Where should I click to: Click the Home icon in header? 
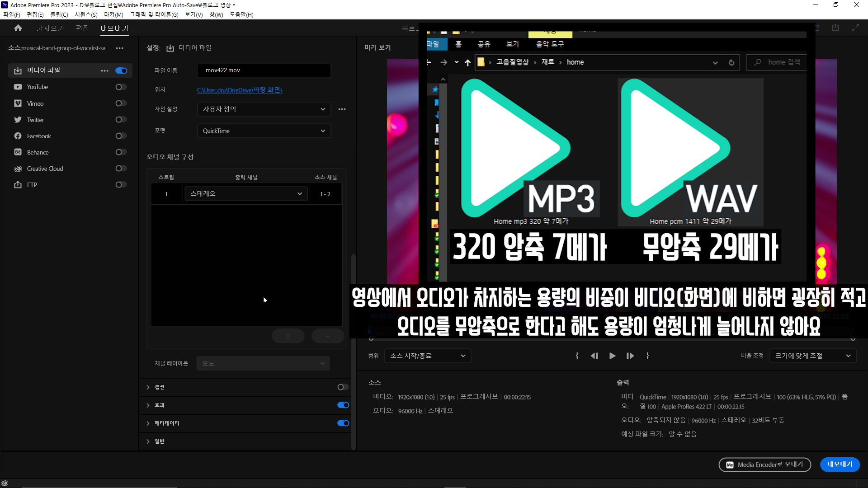[x=18, y=28]
